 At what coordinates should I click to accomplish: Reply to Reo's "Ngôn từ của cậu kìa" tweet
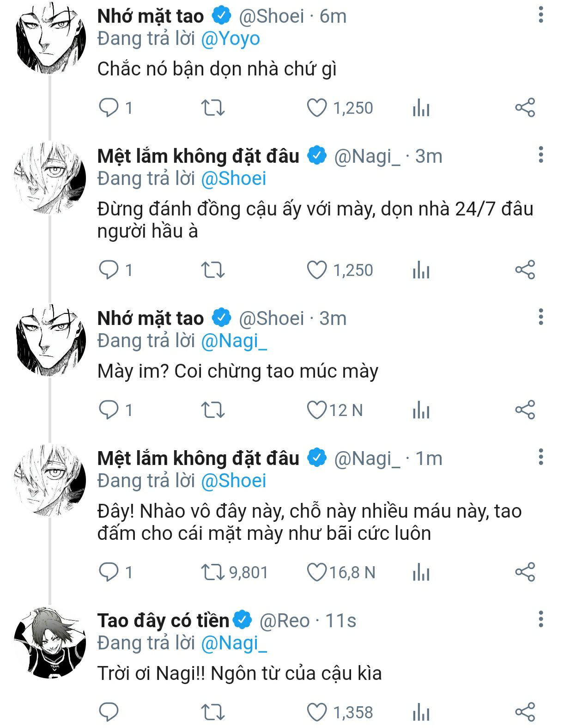point(109,712)
